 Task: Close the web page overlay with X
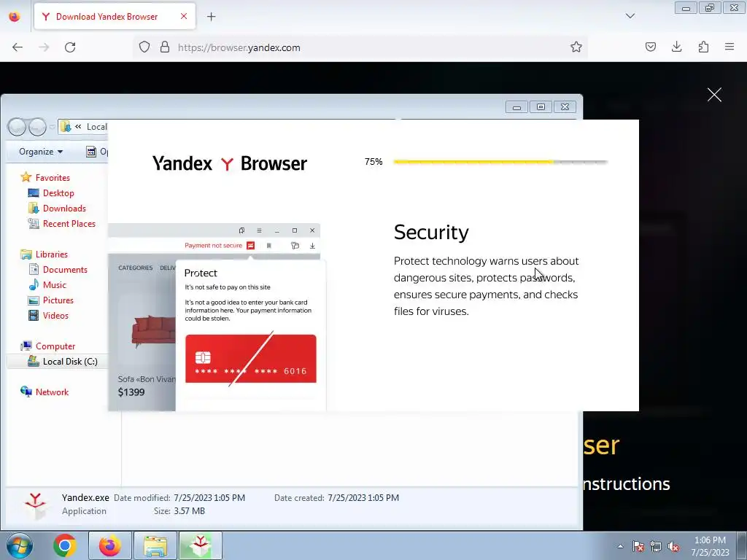click(714, 95)
